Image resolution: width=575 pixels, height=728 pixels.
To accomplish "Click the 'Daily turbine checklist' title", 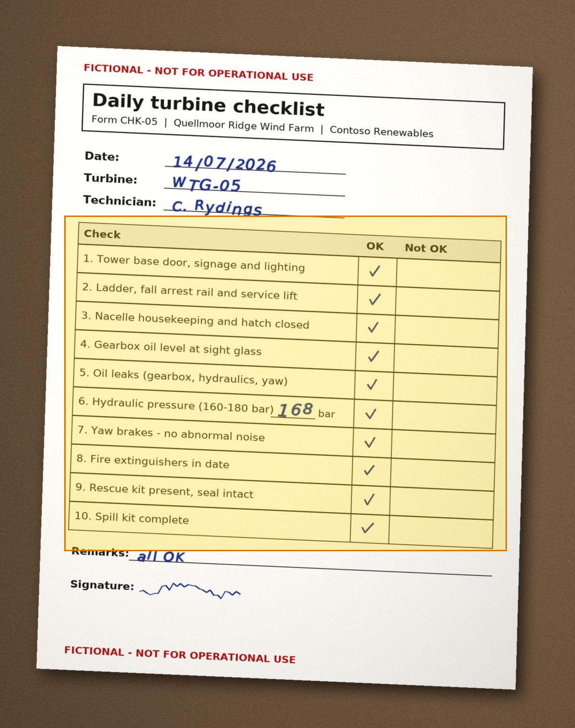I will [x=208, y=105].
